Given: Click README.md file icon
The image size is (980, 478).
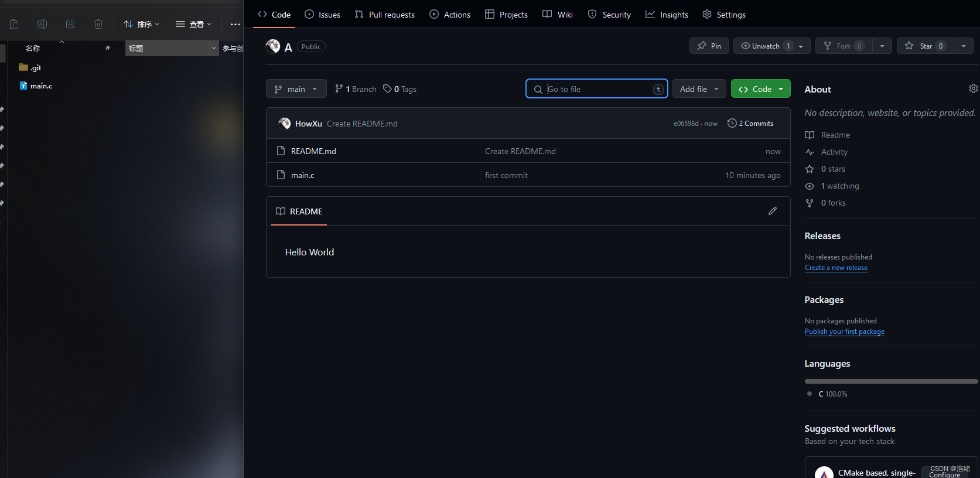Looking at the screenshot, I should click(281, 151).
